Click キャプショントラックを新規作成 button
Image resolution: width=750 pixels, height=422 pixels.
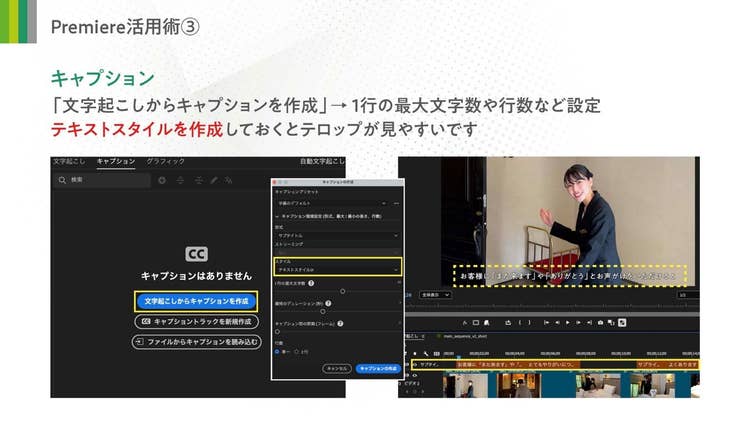click(197, 322)
